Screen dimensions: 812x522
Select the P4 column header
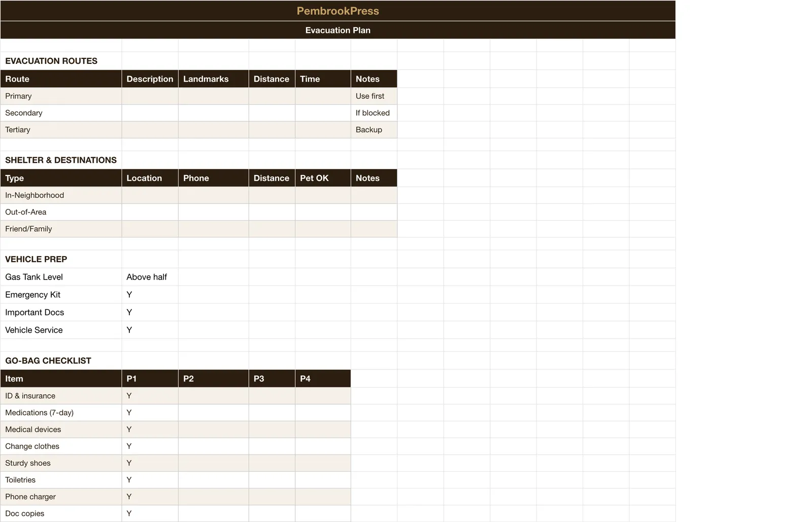(323, 378)
